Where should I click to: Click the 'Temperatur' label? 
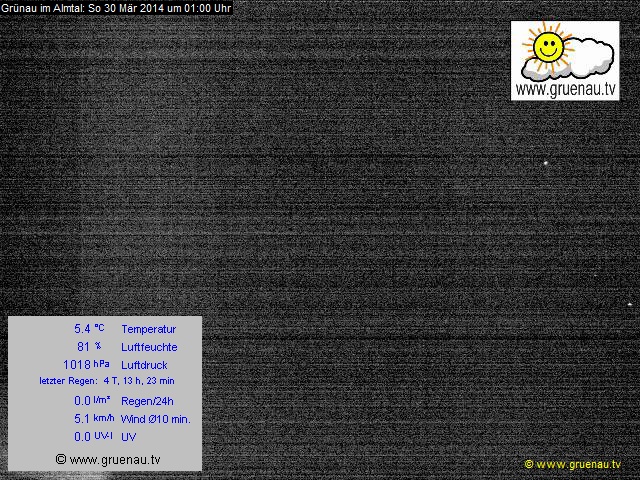(149, 329)
